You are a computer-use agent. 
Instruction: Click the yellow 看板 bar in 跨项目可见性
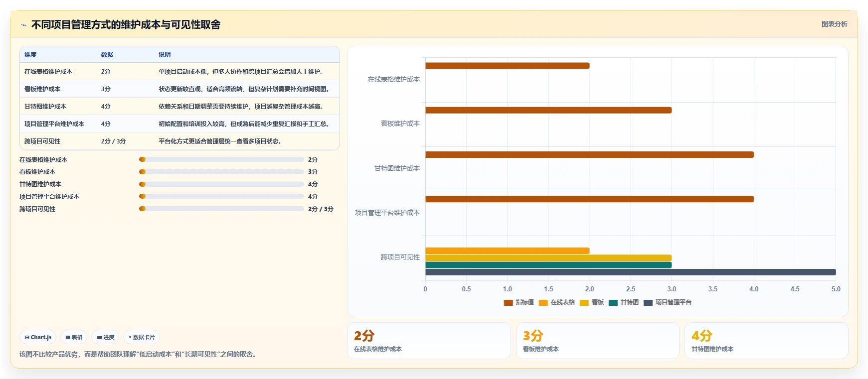click(x=548, y=258)
